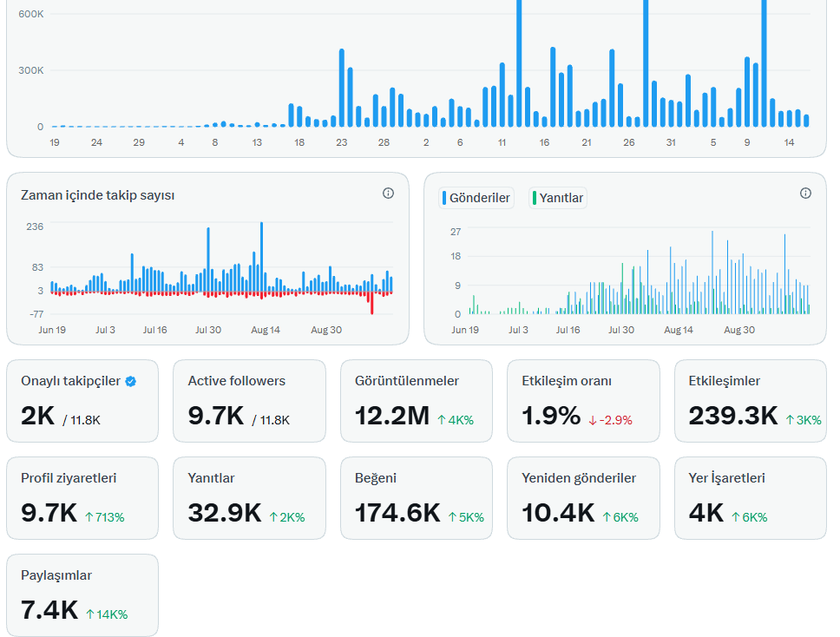Select the Yer İşaretleri card
840x637 pixels.
coord(751,498)
